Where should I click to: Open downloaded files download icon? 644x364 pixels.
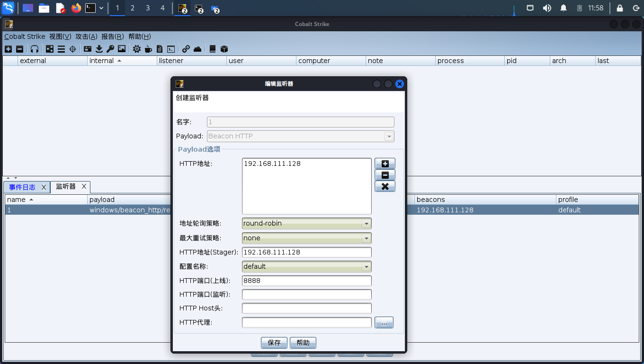99,49
